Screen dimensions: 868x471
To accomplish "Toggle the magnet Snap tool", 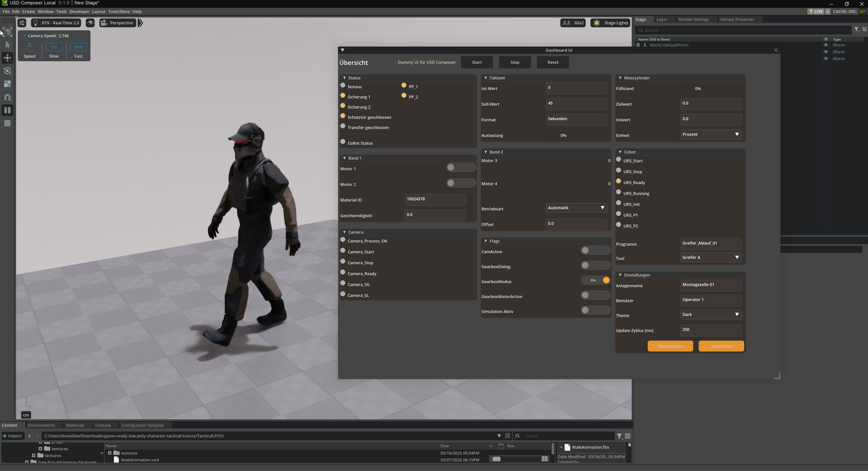I will [x=8, y=97].
